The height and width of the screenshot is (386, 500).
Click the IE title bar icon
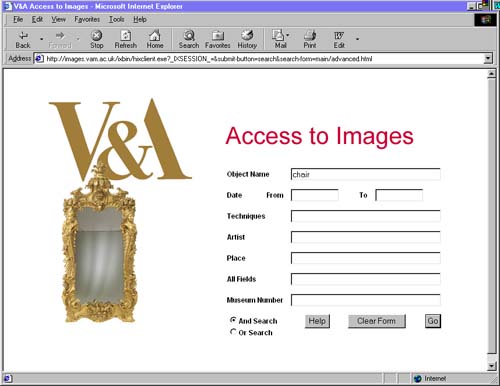point(7,6)
